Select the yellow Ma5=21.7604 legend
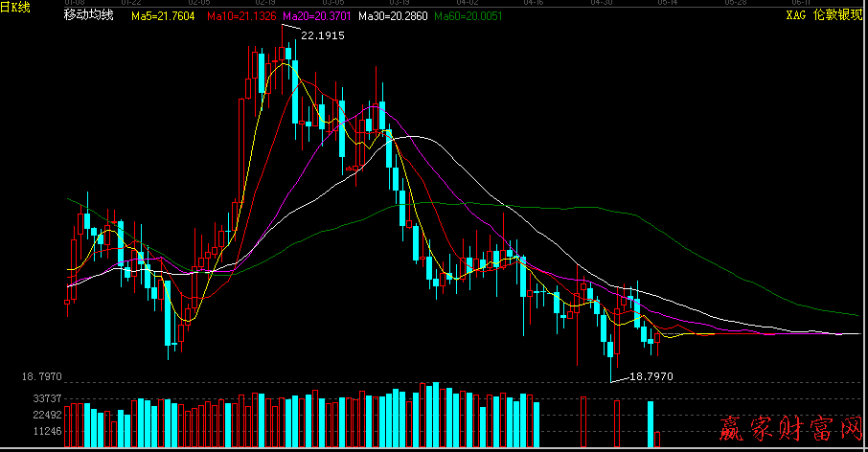Screen dimensions: 868x452 pos(163,16)
